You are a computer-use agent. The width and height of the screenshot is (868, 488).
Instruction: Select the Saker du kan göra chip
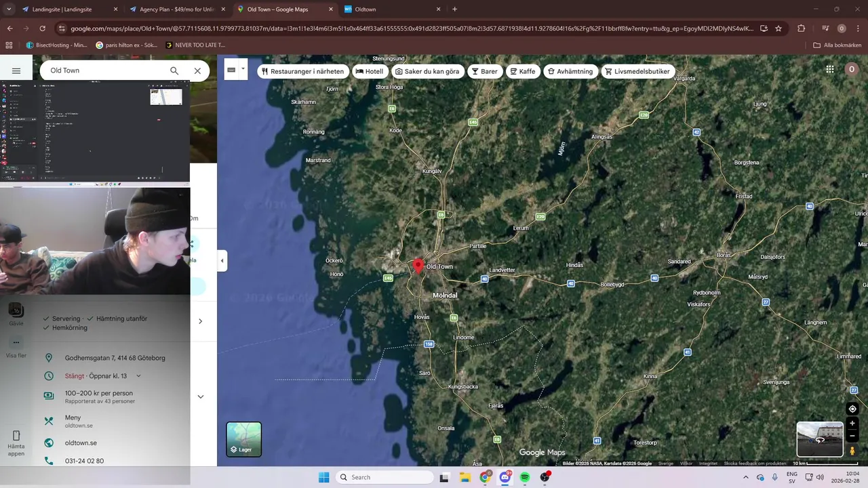tap(427, 71)
